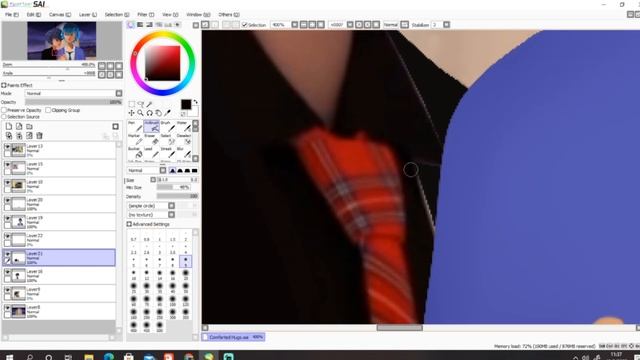This screenshot has width=640, height=360.
Task: Open the layer Mode dropdown
Action: tap(73, 93)
